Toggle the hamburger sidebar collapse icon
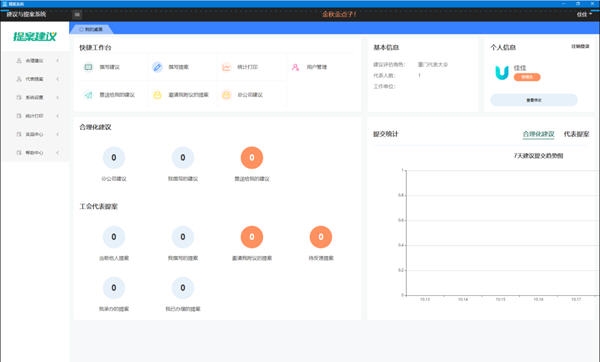The height and width of the screenshot is (362, 600). [77, 15]
